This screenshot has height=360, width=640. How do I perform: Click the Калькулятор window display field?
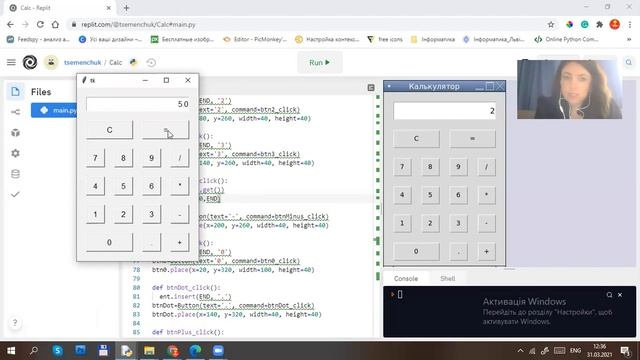444,111
